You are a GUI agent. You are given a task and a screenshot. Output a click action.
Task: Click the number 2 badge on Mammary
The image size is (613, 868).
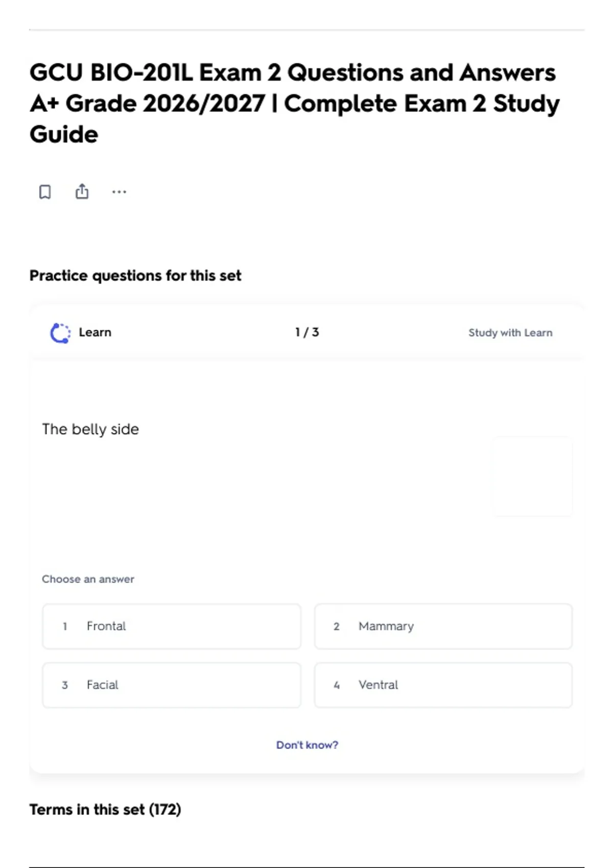[337, 626]
